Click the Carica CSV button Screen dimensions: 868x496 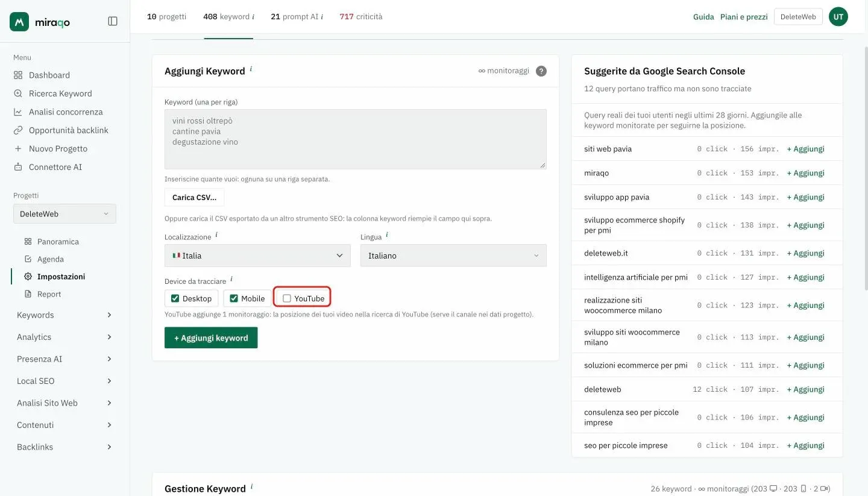194,198
